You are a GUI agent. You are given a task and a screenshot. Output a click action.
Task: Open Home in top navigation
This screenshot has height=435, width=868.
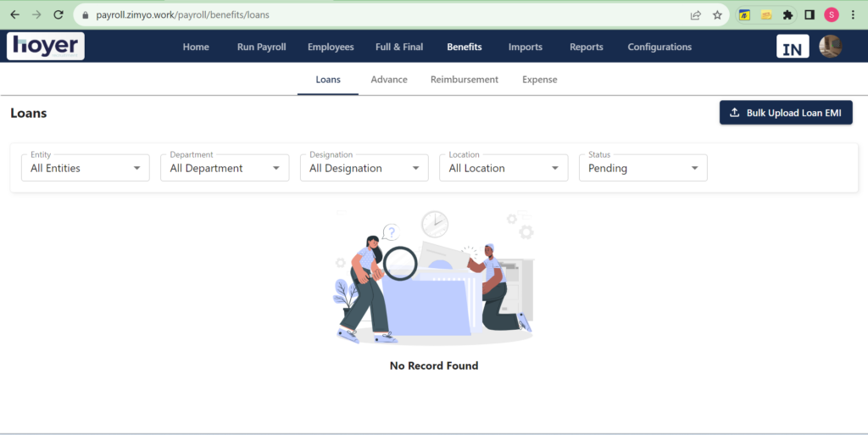click(x=196, y=47)
